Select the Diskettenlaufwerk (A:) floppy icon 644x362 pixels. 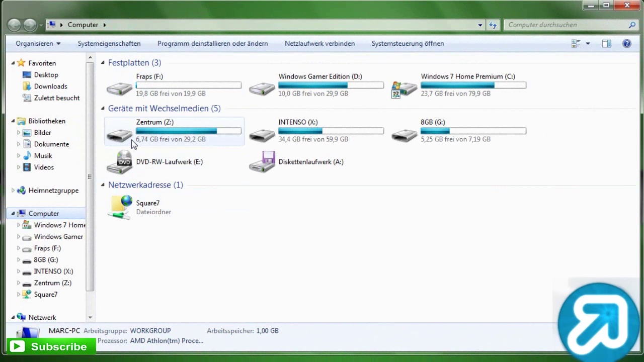[x=262, y=162]
